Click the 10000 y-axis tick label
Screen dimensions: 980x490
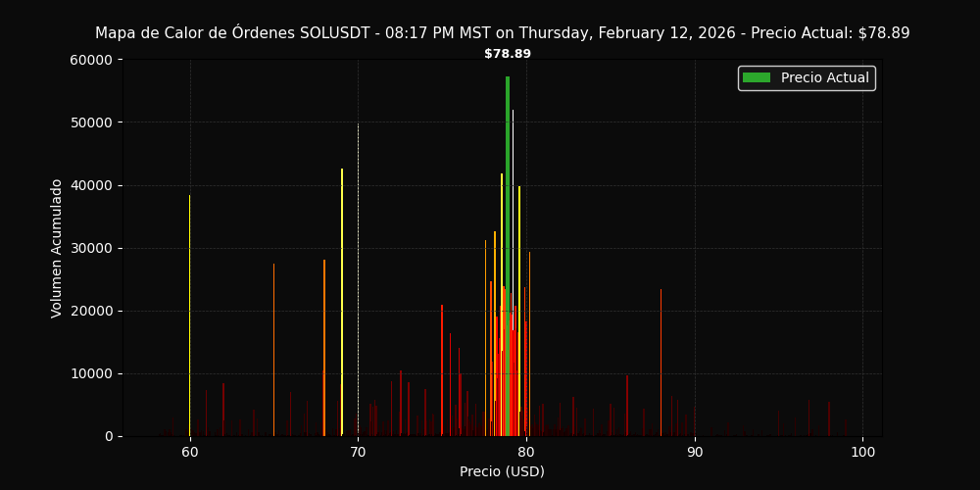click(92, 373)
